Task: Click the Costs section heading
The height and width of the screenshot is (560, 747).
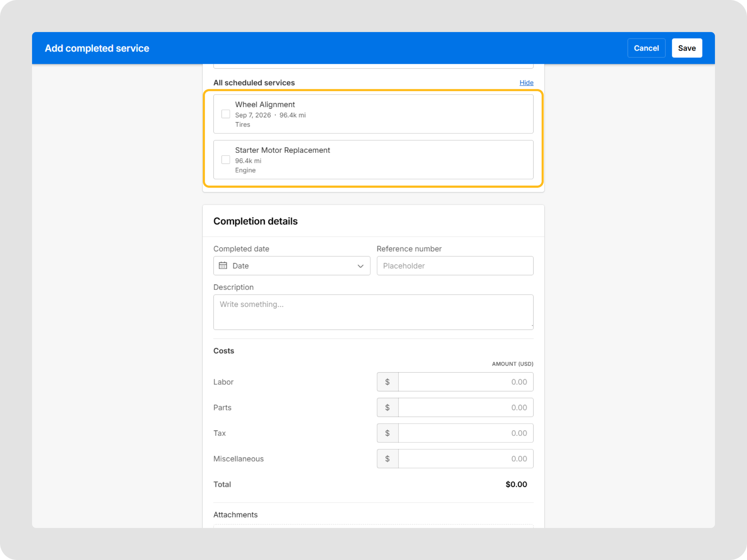Action: [224, 351]
